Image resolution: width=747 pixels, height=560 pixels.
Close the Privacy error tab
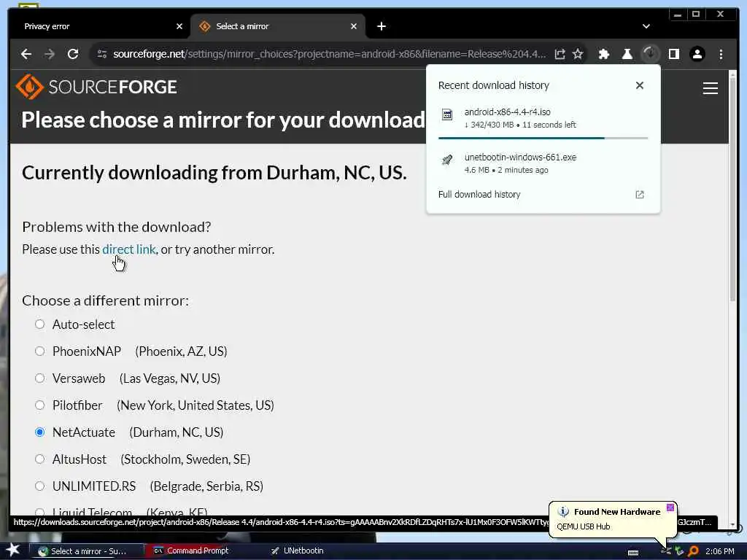tap(179, 27)
